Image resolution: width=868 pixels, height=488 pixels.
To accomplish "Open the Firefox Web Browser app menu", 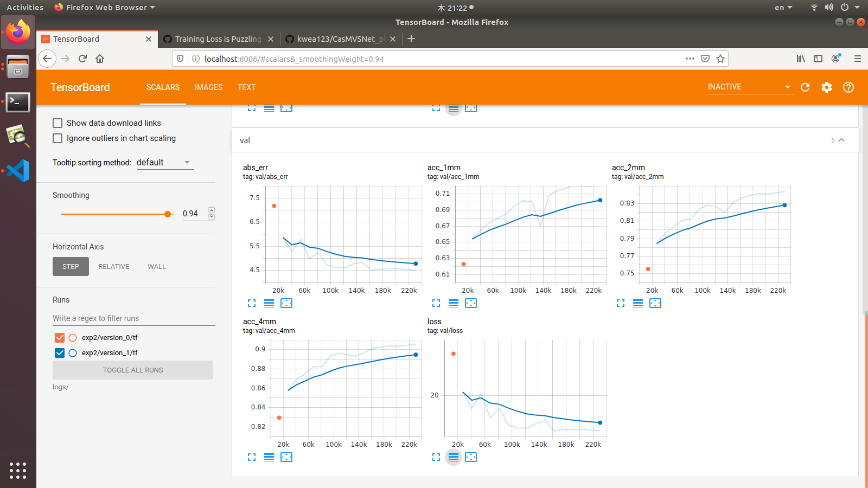I will (105, 8).
